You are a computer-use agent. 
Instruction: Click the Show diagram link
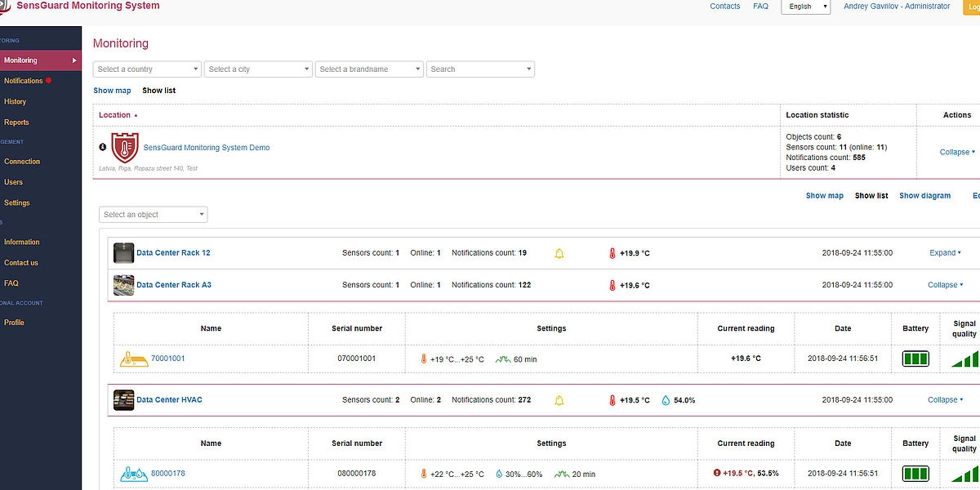(924, 196)
